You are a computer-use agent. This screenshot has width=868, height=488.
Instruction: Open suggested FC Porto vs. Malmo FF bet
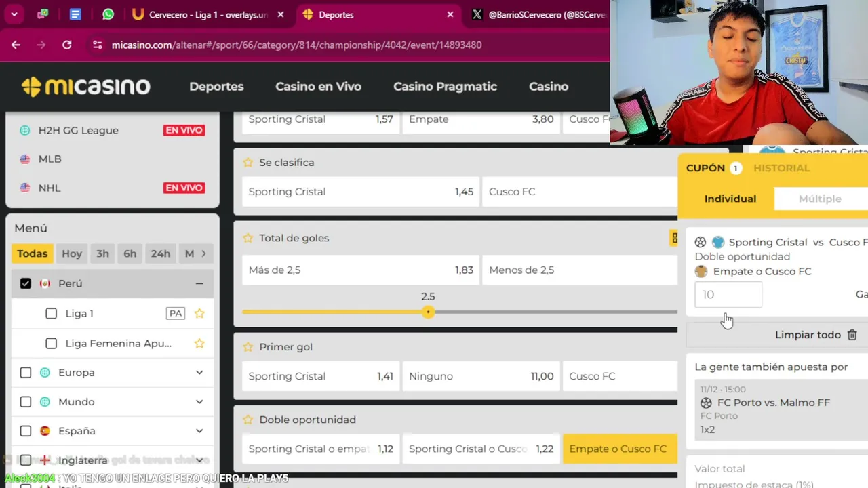point(781,409)
